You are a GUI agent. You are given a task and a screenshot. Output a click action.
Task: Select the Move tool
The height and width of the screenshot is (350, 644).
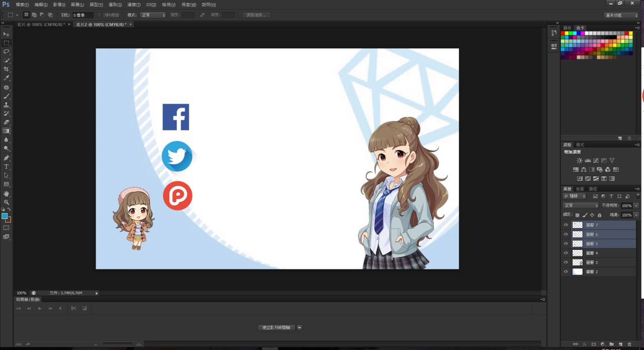[x=7, y=34]
